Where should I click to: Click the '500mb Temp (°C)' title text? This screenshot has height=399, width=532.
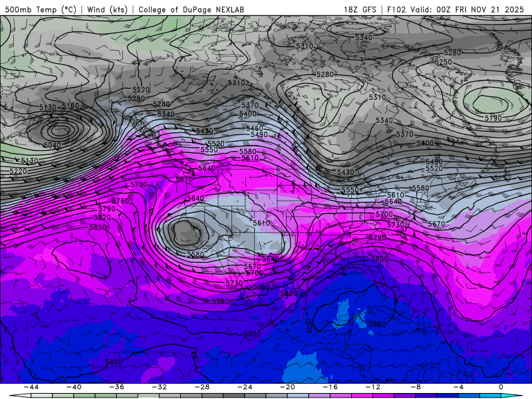point(41,9)
